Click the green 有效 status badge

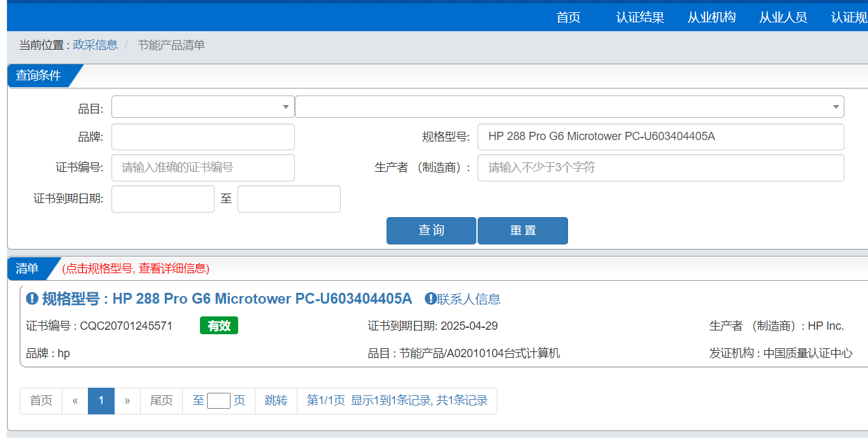[219, 326]
